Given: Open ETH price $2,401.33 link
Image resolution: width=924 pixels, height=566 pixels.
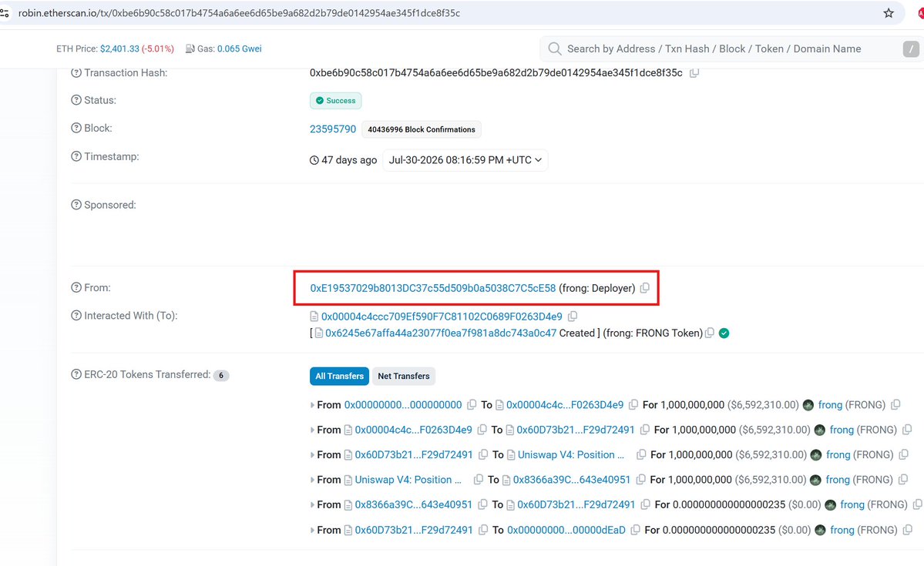Looking at the screenshot, I should pyautogui.click(x=119, y=49).
